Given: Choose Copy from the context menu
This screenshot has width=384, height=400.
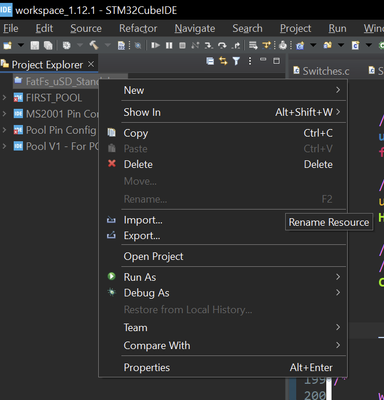Looking at the screenshot, I should click(223, 133).
